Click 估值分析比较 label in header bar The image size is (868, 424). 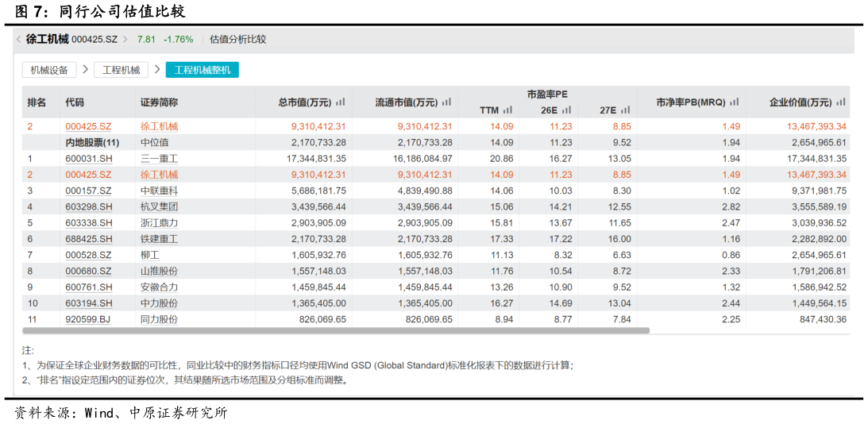238,39
